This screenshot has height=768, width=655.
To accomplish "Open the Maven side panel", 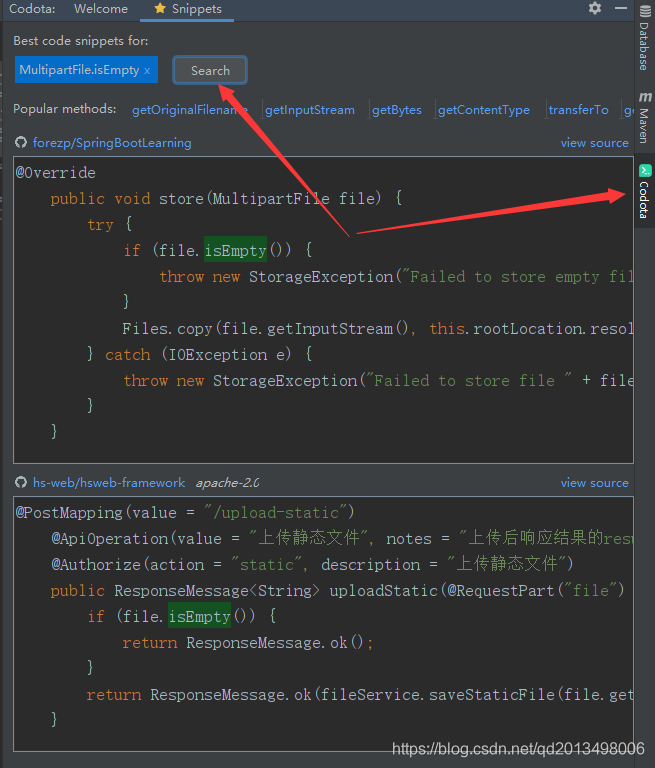I will point(645,118).
